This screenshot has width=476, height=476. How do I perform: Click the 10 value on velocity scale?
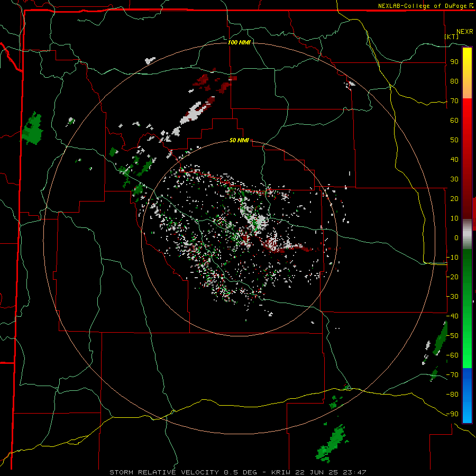tap(454, 218)
